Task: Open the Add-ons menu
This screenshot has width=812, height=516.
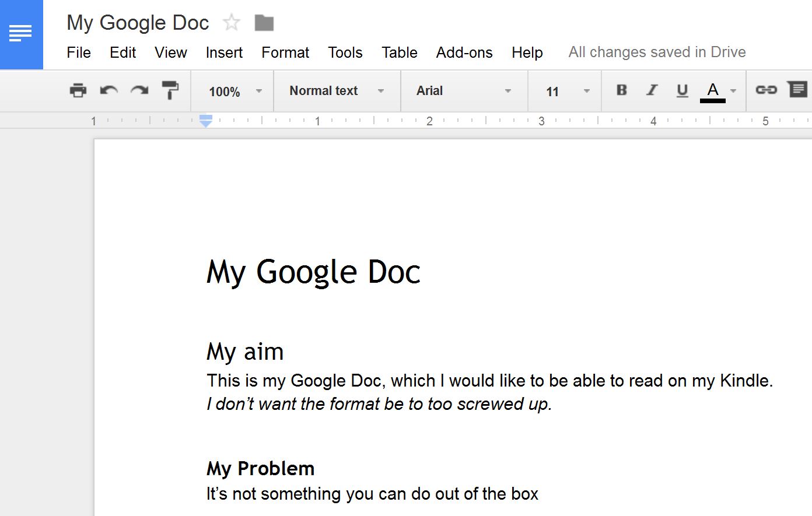Action: pos(464,52)
